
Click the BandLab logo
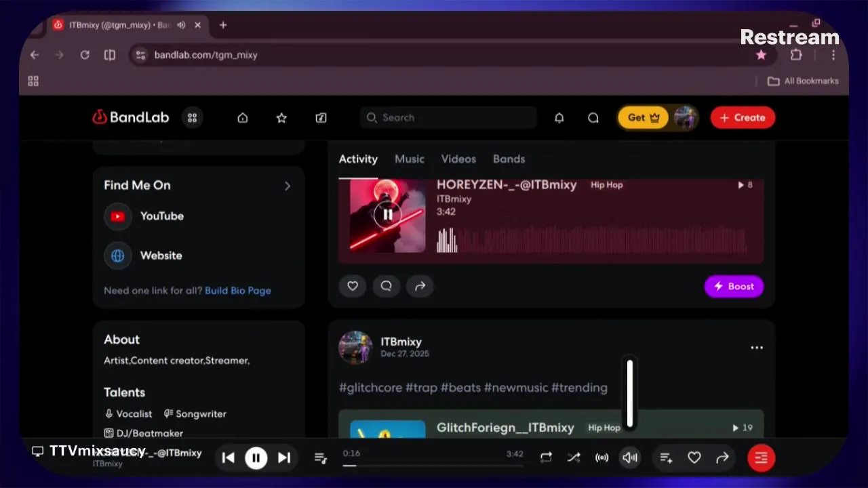[131, 117]
